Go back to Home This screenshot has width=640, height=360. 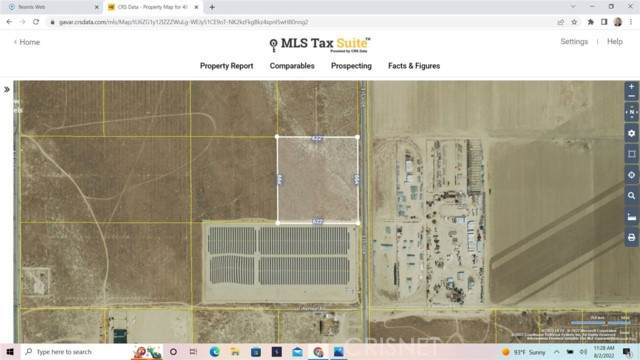click(x=27, y=42)
